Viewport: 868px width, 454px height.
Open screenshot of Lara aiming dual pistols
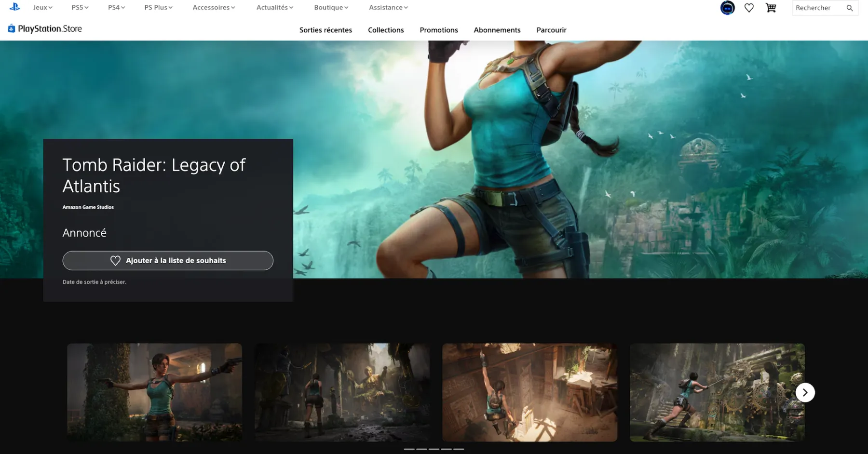coord(154,392)
